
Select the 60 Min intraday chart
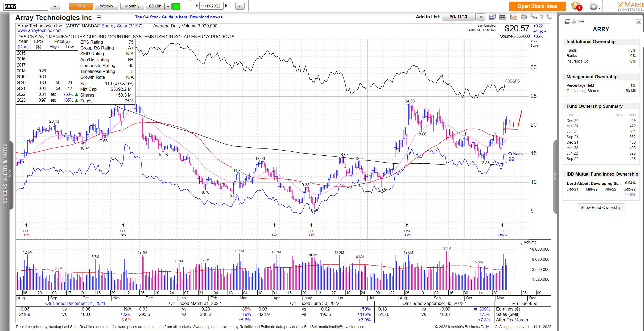[155, 6]
